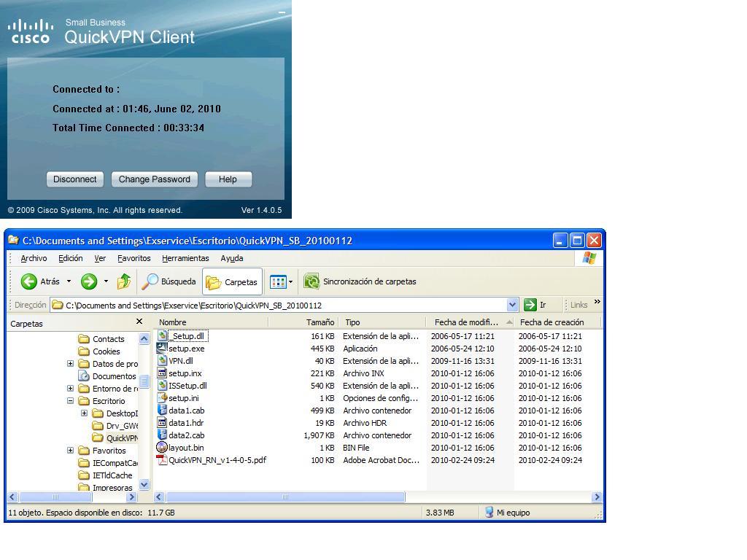Open the views dropdown arrow

[290, 282]
